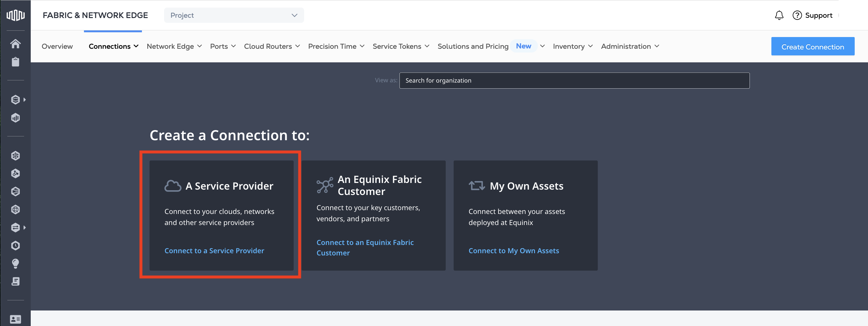Click the cloud icon on Service Provider card
Screen dimensions: 868x326
click(x=173, y=186)
